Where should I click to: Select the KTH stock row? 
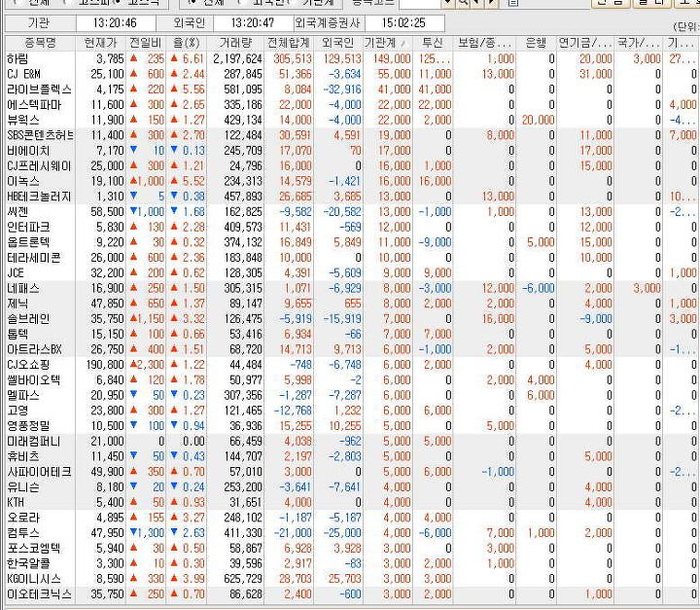click(x=353, y=502)
